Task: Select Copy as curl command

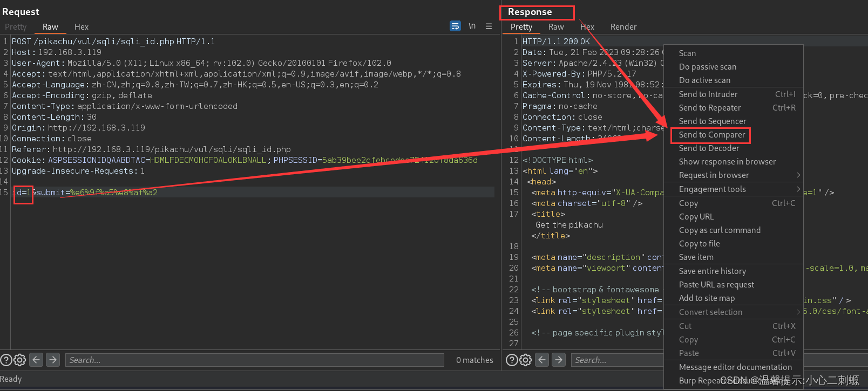Action: pos(734,230)
